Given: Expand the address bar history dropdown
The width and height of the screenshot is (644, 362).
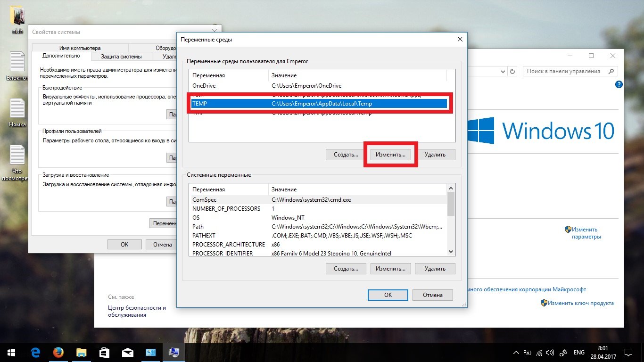Looking at the screenshot, I should pyautogui.click(x=503, y=71).
